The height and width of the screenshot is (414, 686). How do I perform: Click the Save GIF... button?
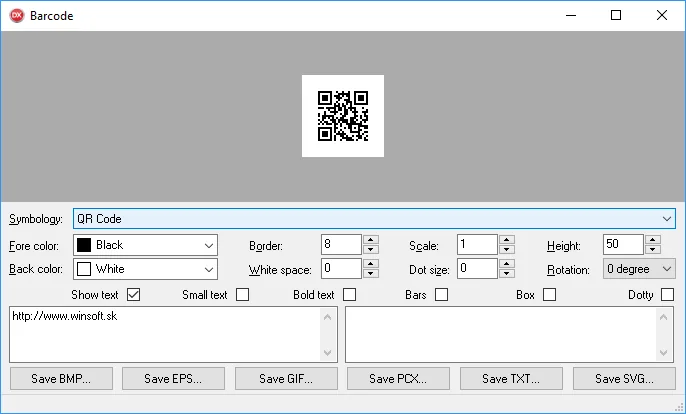[286, 379]
